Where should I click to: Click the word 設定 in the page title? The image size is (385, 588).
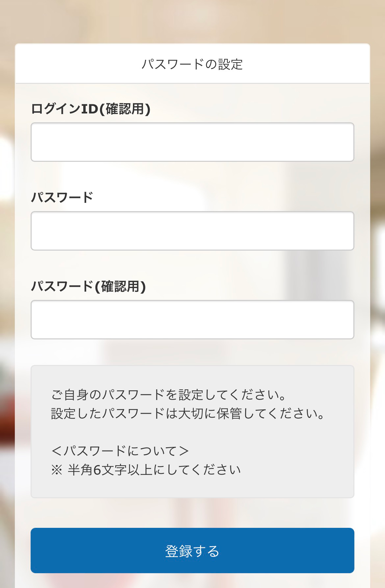tap(230, 64)
